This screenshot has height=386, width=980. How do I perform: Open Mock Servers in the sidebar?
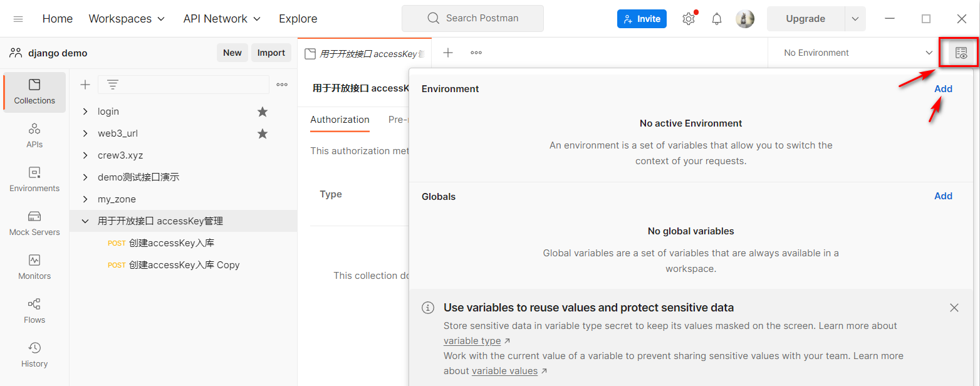[34, 224]
